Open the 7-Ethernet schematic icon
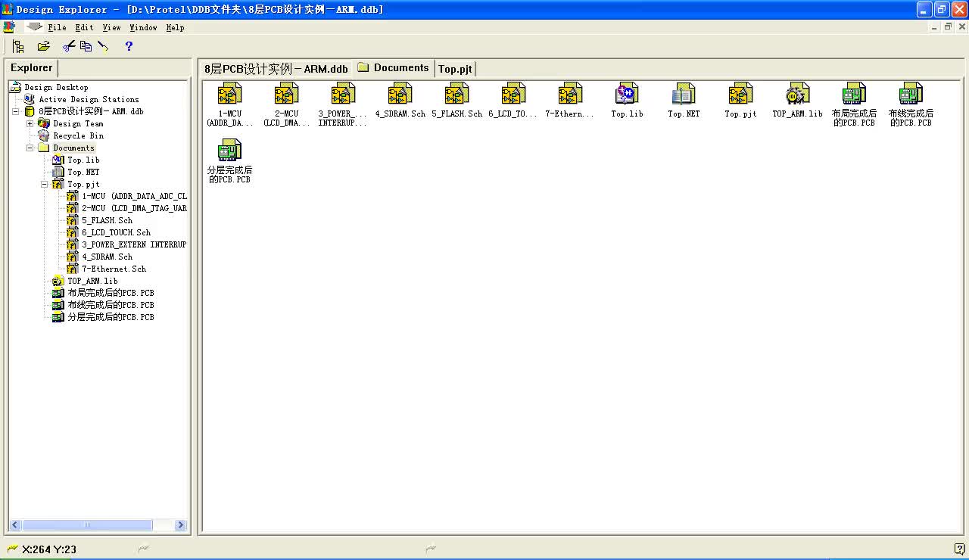This screenshot has height=560, width=969. (570, 95)
